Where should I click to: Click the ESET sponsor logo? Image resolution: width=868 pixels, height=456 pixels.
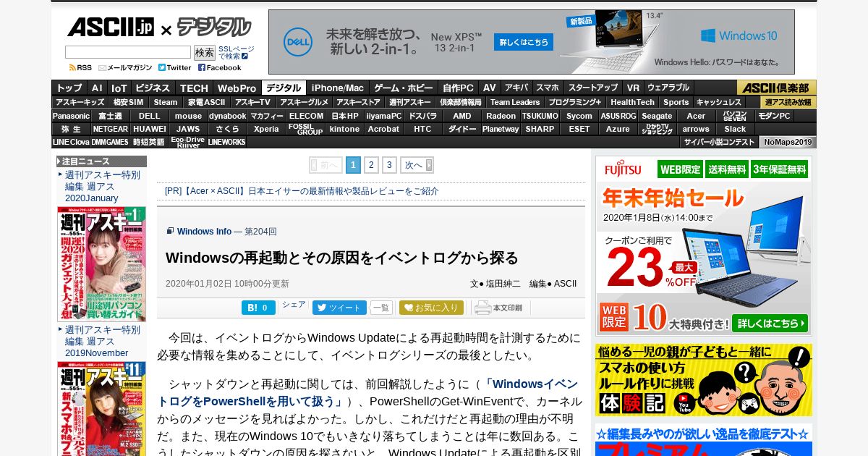[579, 129]
